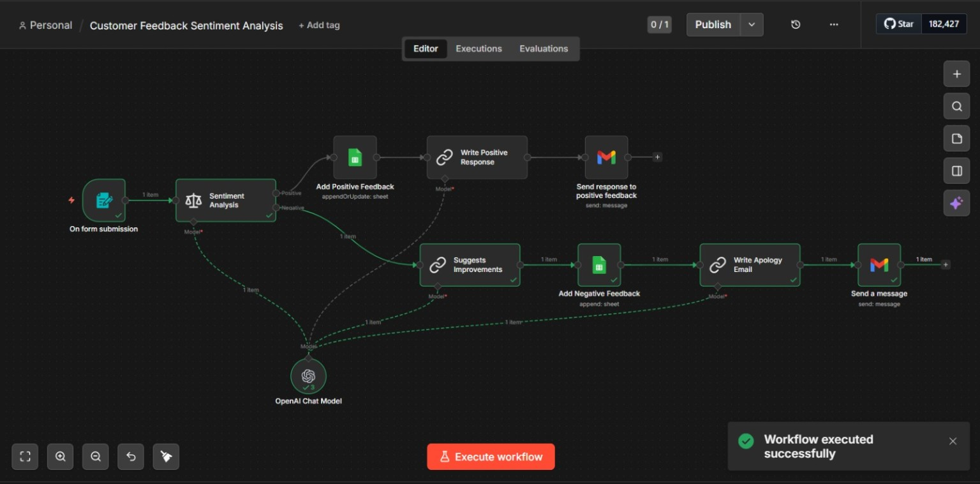The height and width of the screenshot is (484, 980).
Task: Star the project on GitHub
Action: coord(898,24)
